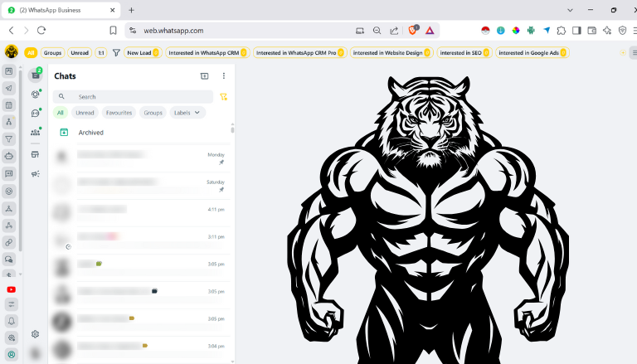Click the browser back arrow
The width and height of the screenshot is (637, 364).
[x=12, y=30]
